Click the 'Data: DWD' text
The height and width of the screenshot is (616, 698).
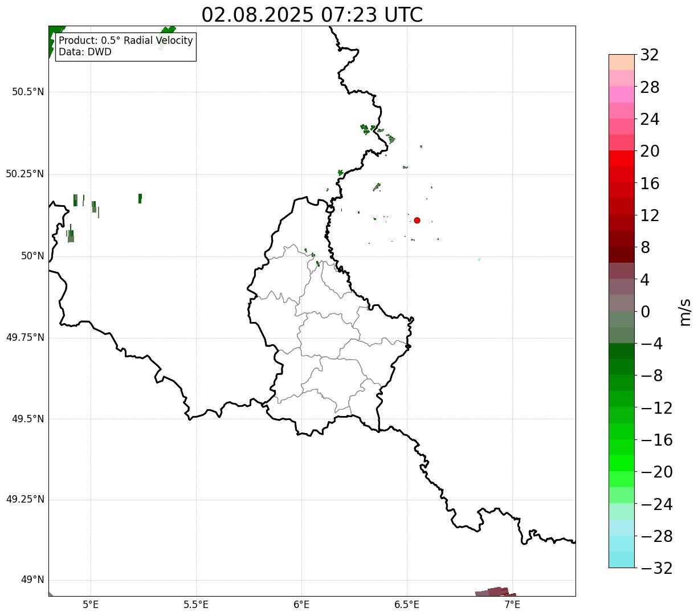[x=85, y=52]
